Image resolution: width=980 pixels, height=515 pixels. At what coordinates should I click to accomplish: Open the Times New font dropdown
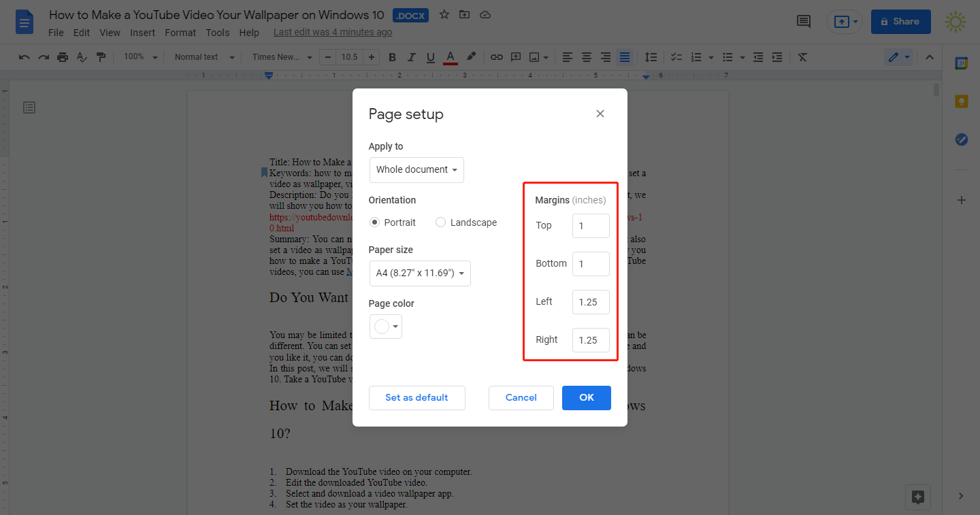click(x=282, y=57)
